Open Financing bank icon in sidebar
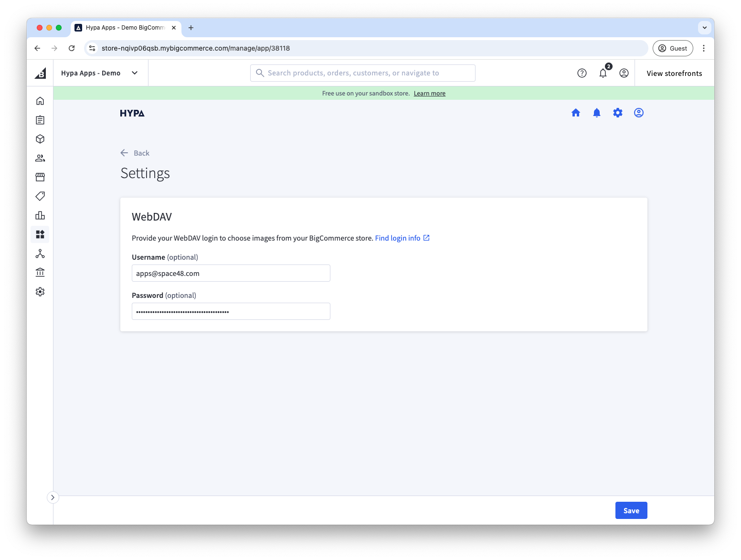 [40, 273]
